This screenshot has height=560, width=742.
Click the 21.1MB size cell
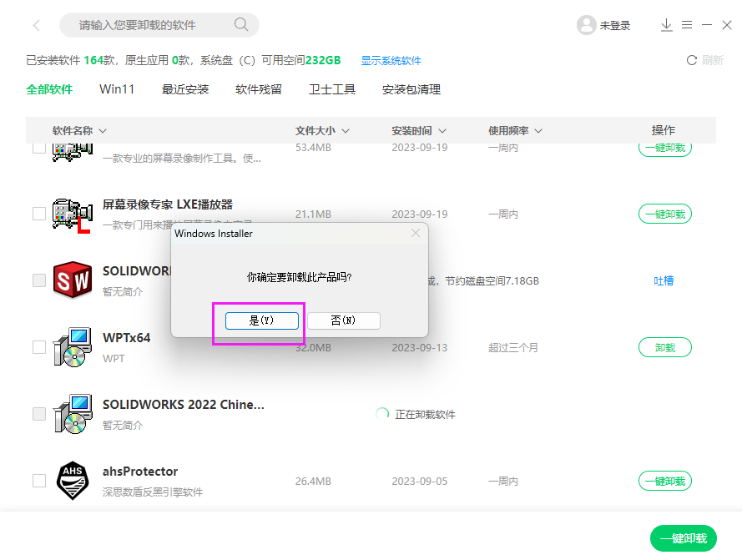point(313,214)
